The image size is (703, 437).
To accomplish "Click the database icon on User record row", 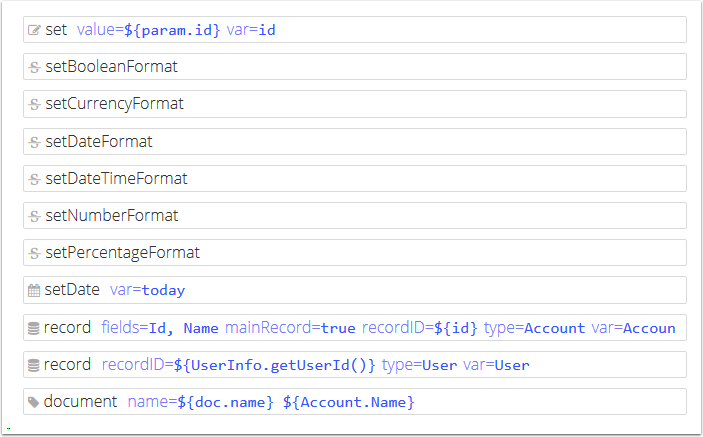I will (x=34, y=365).
